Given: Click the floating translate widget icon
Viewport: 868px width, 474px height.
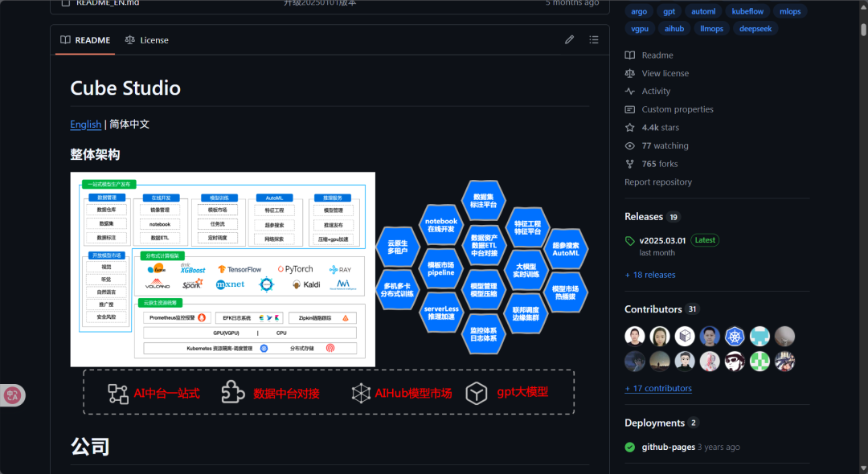Looking at the screenshot, I should [x=12, y=395].
